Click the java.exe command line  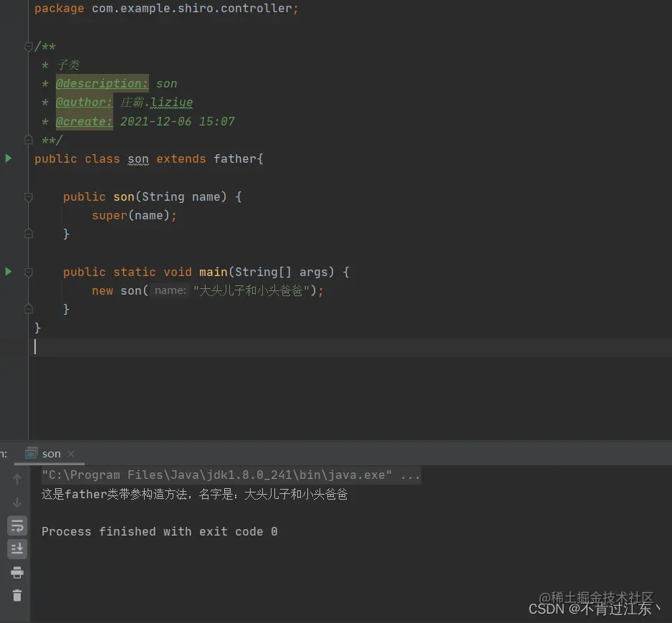point(231,475)
